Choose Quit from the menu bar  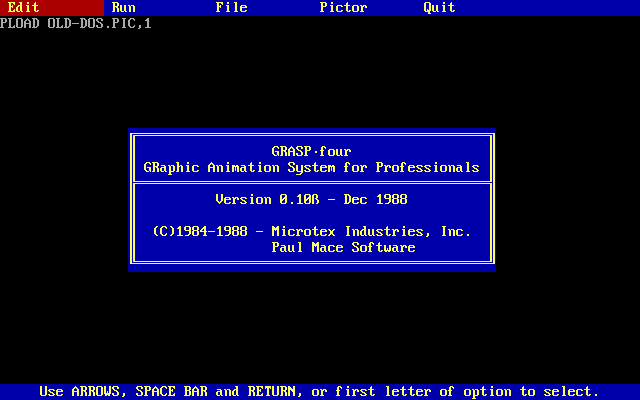(x=439, y=8)
